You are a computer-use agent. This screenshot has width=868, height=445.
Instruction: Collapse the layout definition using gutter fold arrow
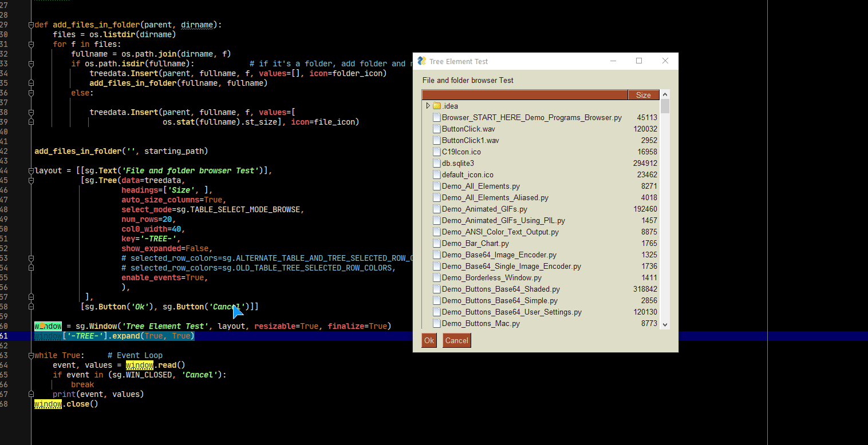tap(31, 170)
